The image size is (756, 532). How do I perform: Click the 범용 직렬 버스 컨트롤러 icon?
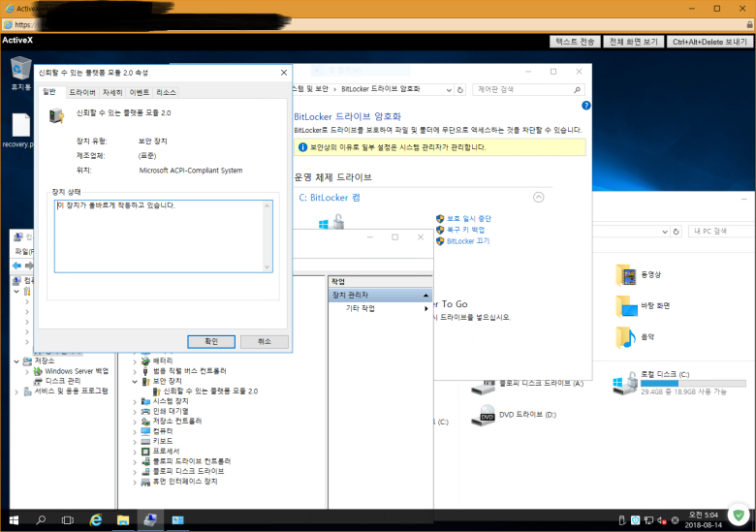tap(145, 371)
